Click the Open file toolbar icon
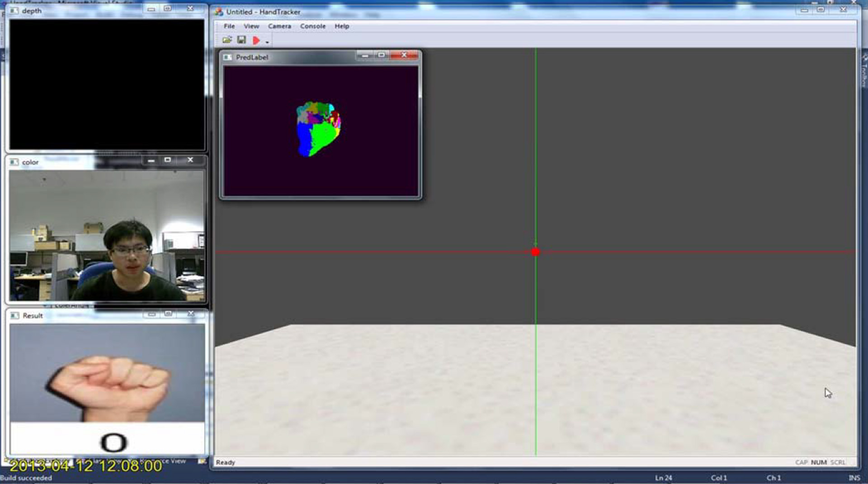This screenshot has height=484, width=868. click(x=227, y=40)
